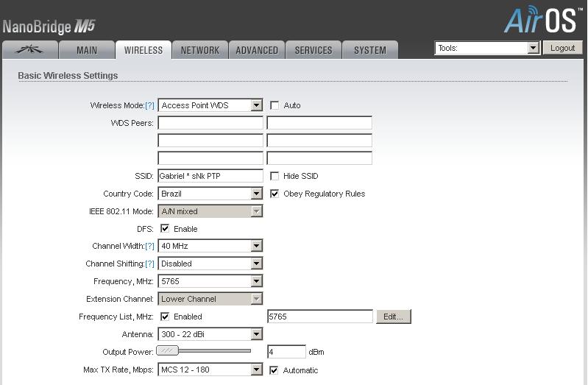Open the Extension Channel dropdown
This screenshot has width=588, height=385.
210,299
